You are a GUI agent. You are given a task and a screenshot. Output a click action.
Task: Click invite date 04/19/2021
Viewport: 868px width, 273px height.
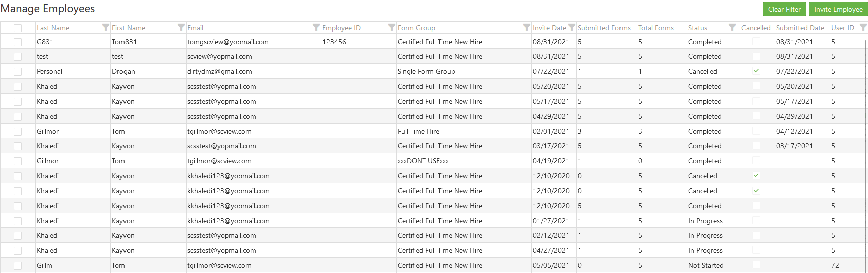tap(551, 161)
